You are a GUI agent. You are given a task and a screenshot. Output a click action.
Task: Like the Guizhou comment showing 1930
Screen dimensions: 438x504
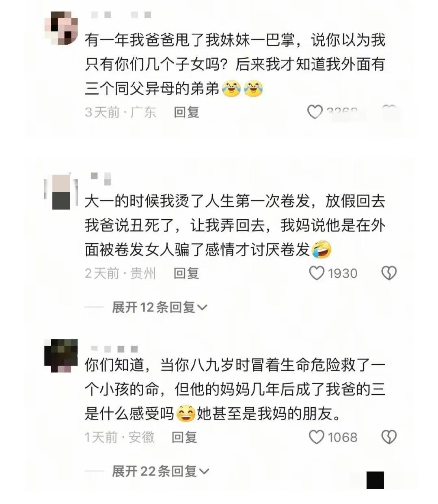click(x=317, y=273)
